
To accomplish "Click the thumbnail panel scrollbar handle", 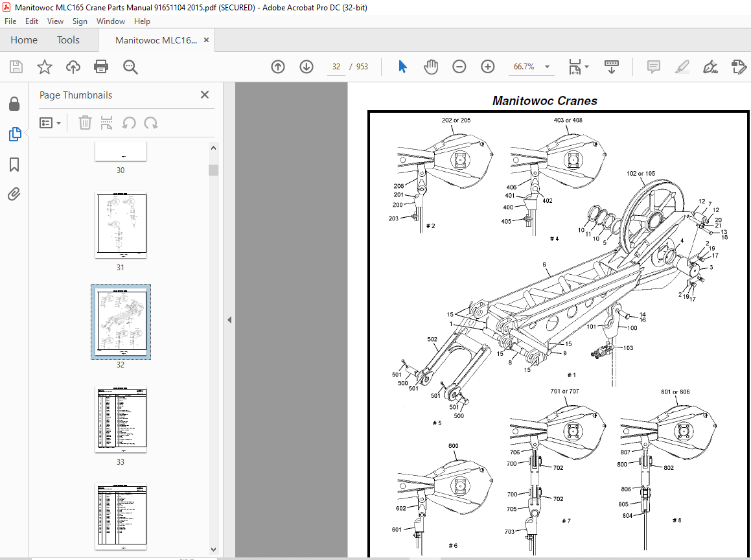I will 214,170.
